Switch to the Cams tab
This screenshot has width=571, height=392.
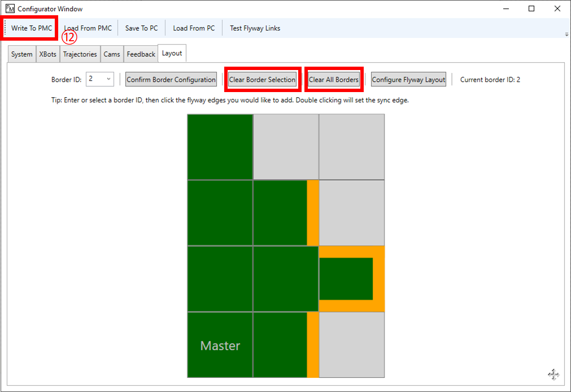pyautogui.click(x=112, y=54)
